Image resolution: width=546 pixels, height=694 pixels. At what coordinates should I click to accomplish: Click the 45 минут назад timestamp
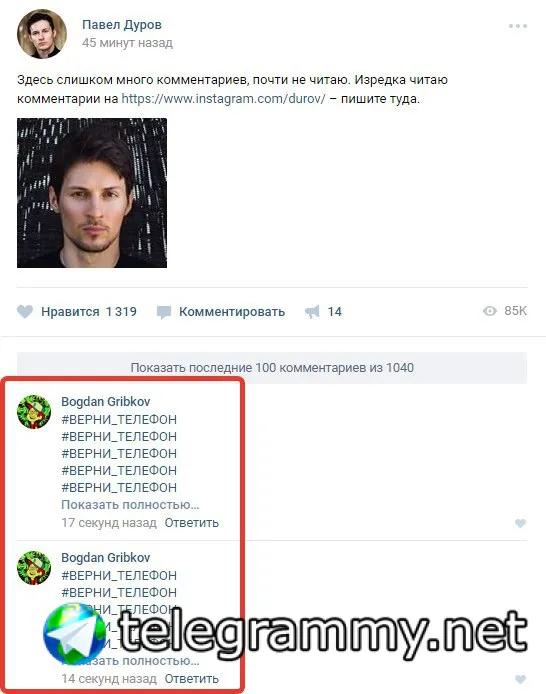coord(127,43)
